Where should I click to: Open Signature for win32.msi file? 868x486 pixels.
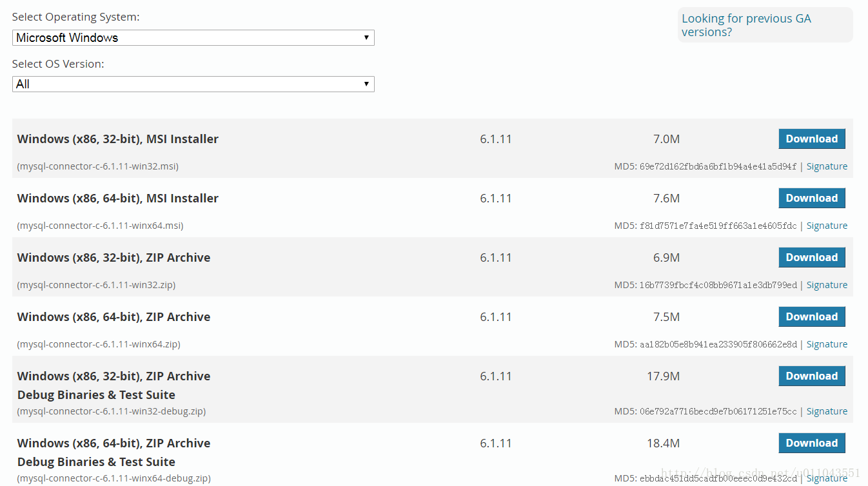click(827, 166)
